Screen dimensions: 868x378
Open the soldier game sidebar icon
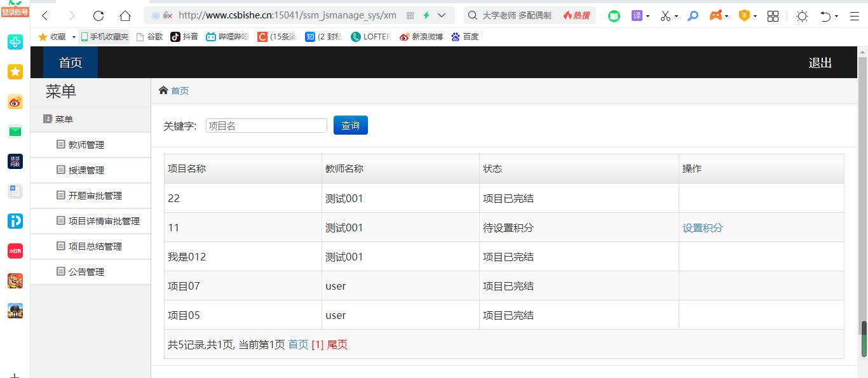(15, 311)
